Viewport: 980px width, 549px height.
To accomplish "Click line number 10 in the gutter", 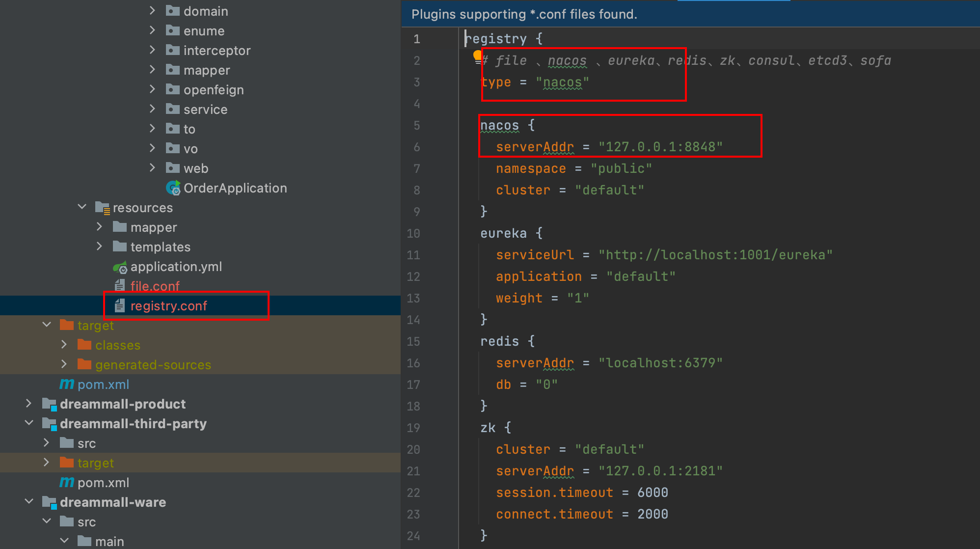I will 413,233.
